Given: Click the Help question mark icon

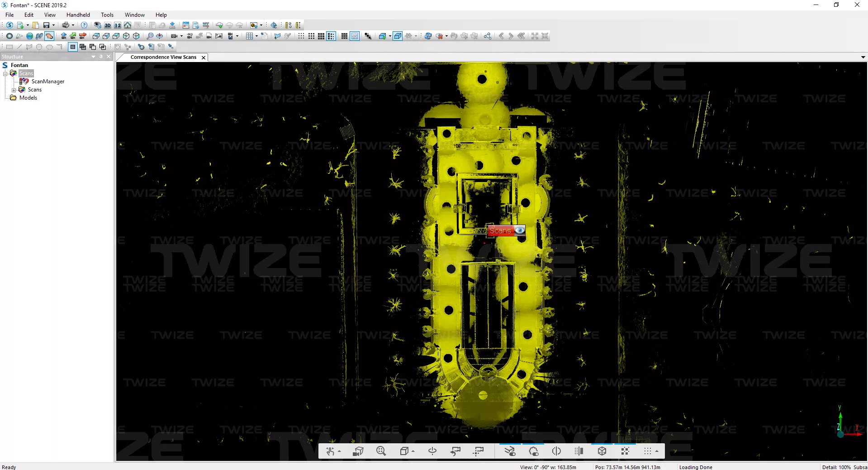Looking at the screenshot, I should click(84, 25).
